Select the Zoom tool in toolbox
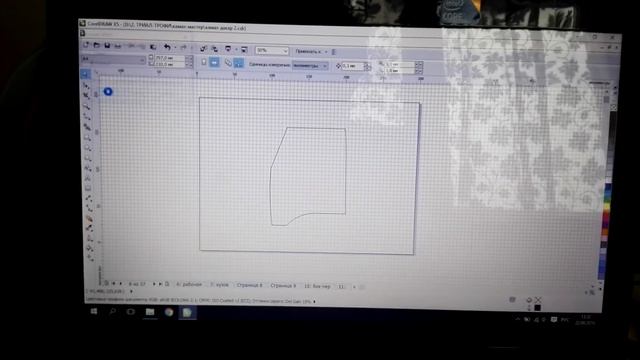The height and width of the screenshot is (360, 640). tap(87, 106)
